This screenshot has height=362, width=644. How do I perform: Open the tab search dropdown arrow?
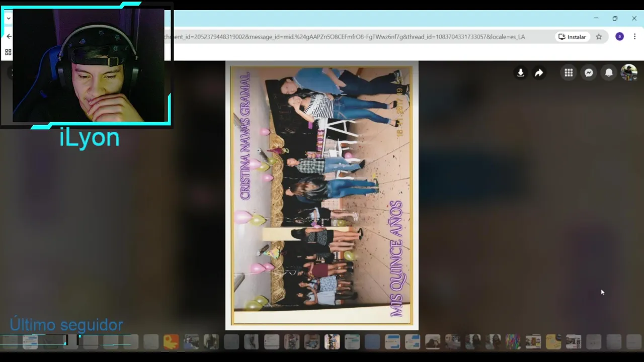8,19
